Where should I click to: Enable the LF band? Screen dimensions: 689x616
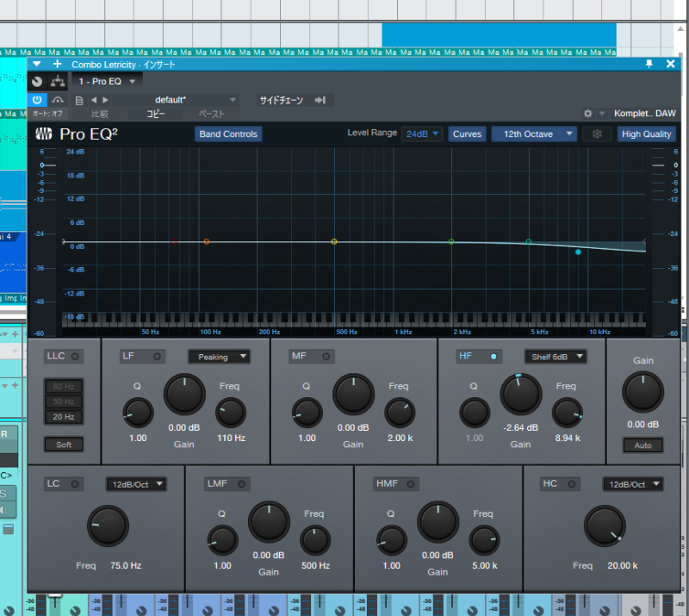click(157, 356)
